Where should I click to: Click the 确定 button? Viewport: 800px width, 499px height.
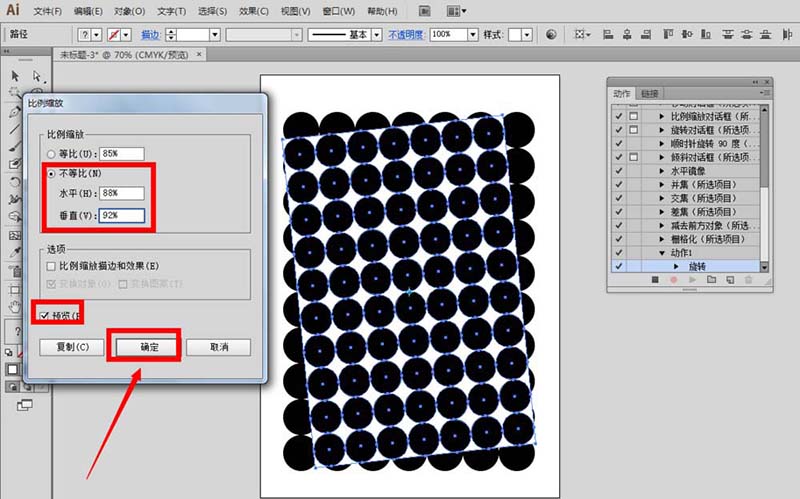[x=146, y=347]
